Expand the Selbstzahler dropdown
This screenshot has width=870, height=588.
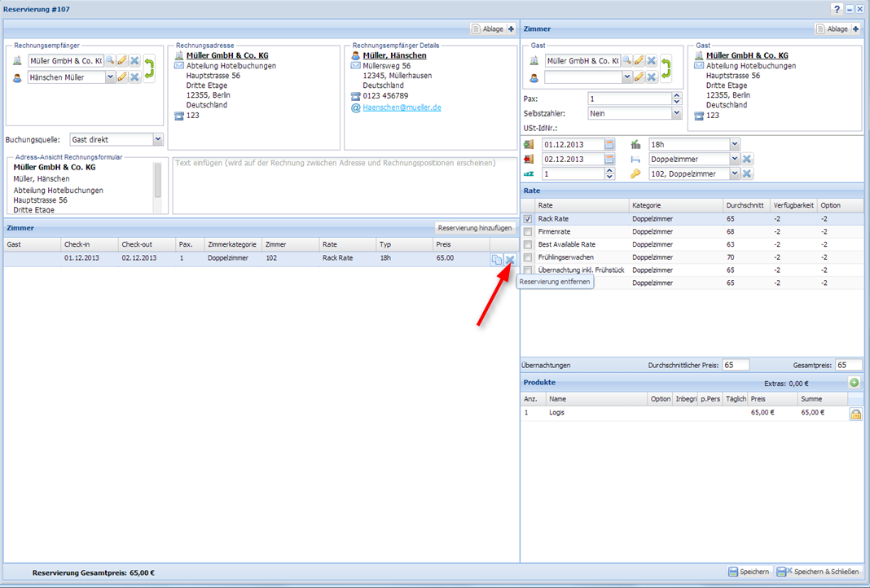(x=676, y=114)
